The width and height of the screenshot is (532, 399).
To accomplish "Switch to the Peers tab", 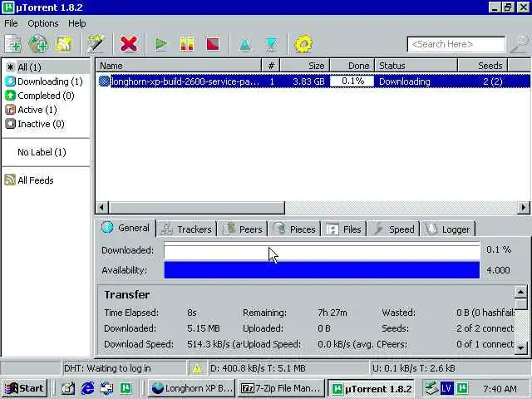I will pos(242,229).
